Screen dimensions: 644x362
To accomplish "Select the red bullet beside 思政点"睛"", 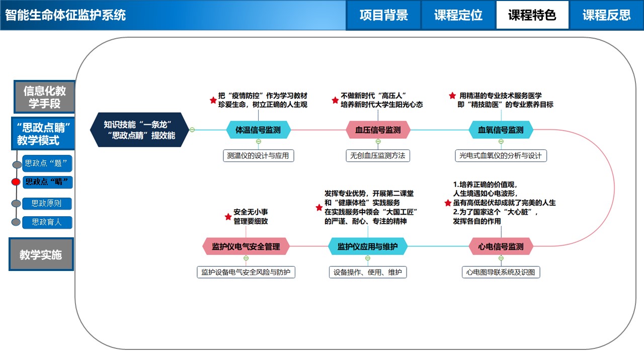I will coord(16,182).
